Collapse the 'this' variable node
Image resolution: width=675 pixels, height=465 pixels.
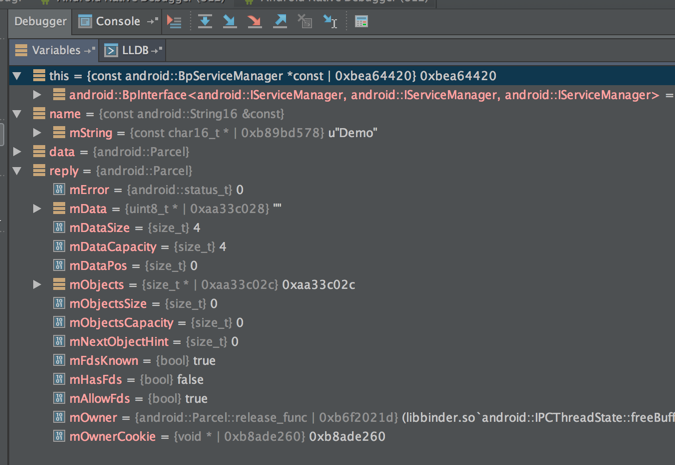(x=17, y=76)
